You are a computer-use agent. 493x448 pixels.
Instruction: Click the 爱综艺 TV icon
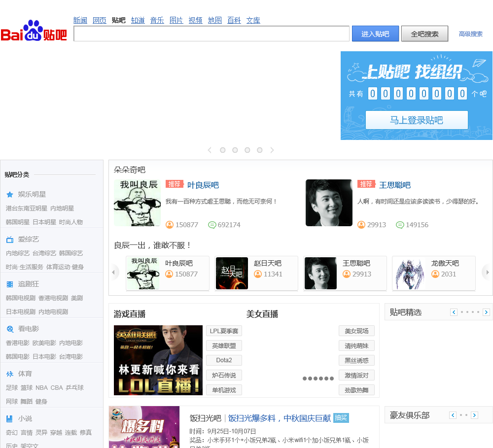[x=10, y=240]
